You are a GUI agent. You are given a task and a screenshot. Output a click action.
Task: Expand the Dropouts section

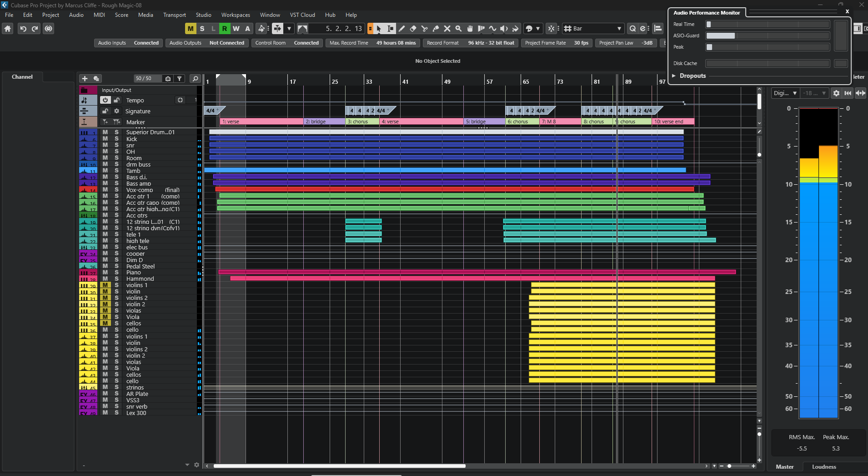[x=674, y=76]
